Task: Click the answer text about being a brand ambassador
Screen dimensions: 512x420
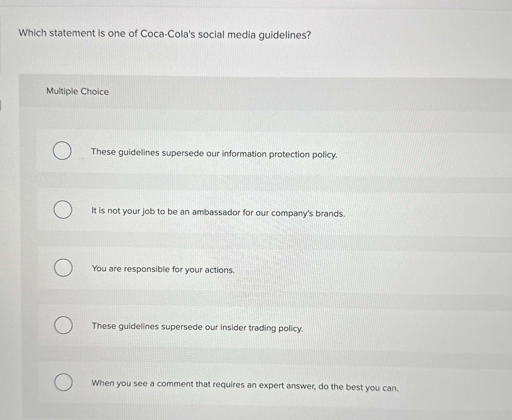Action: click(218, 212)
